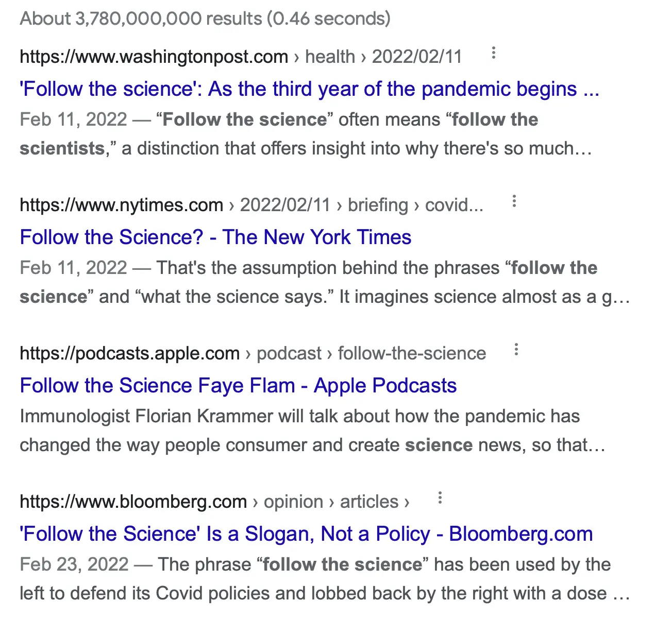Click the https://www.nytimes.com domain text

click(121, 205)
